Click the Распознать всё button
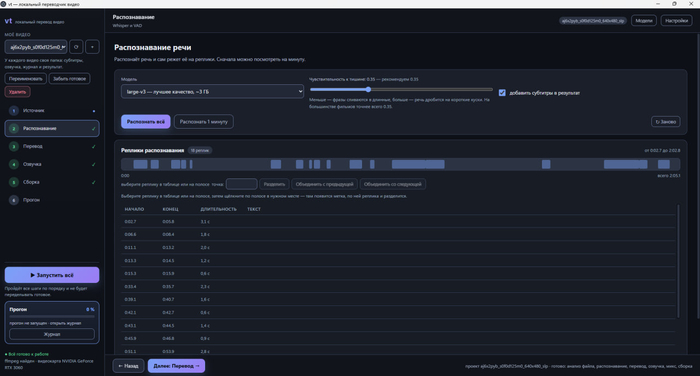The height and width of the screenshot is (376, 700). click(x=146, y=121)
